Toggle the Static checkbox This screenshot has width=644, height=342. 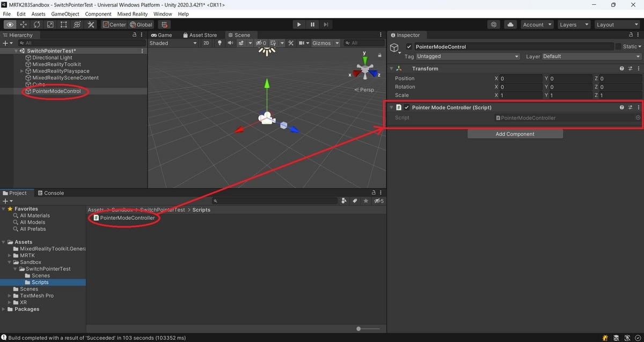tap(618, 47)
